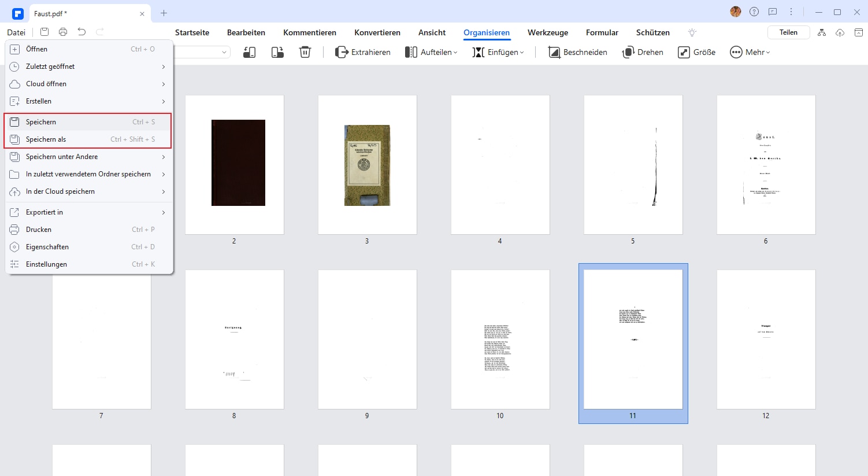868x476 pixels.
Task: Select page 6 title page thumbnail
Action: click(766, 165)
